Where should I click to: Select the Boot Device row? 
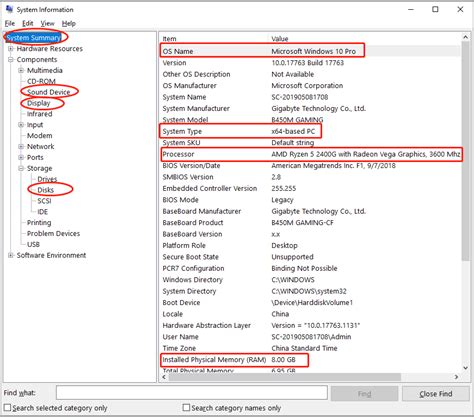pyautogui.click(x=310, y=303)
